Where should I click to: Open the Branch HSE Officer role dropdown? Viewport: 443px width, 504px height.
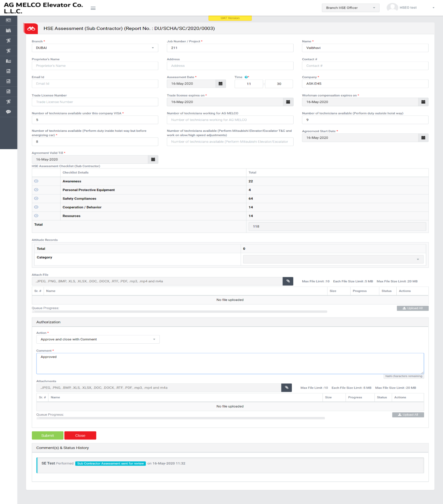[351, 8]
